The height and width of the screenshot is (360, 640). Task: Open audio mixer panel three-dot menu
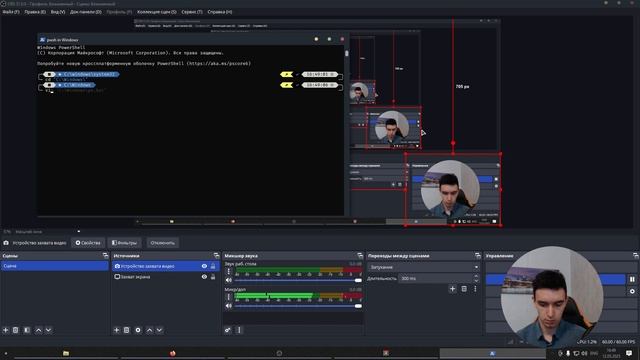pos(239,330)
